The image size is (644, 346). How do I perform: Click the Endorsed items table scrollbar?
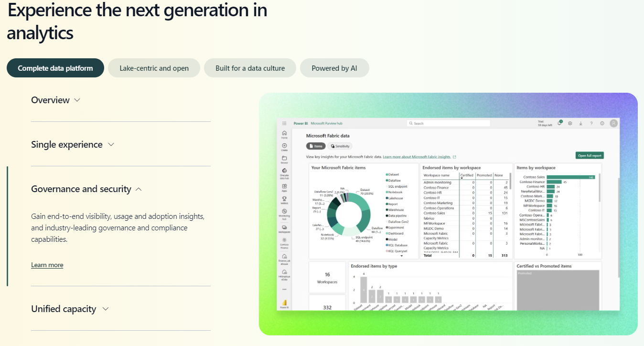click(510, 182)
